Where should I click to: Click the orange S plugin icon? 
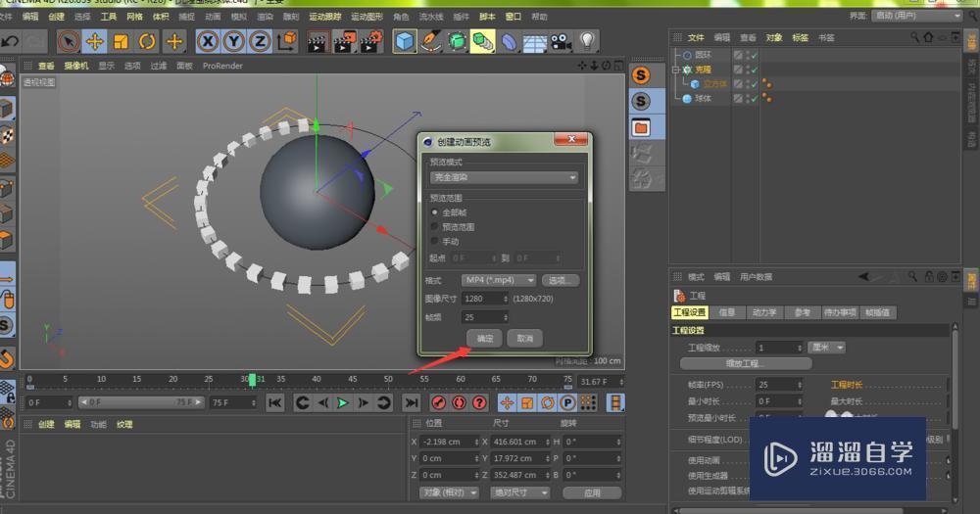pyautogui.click(x=641, y=75)
